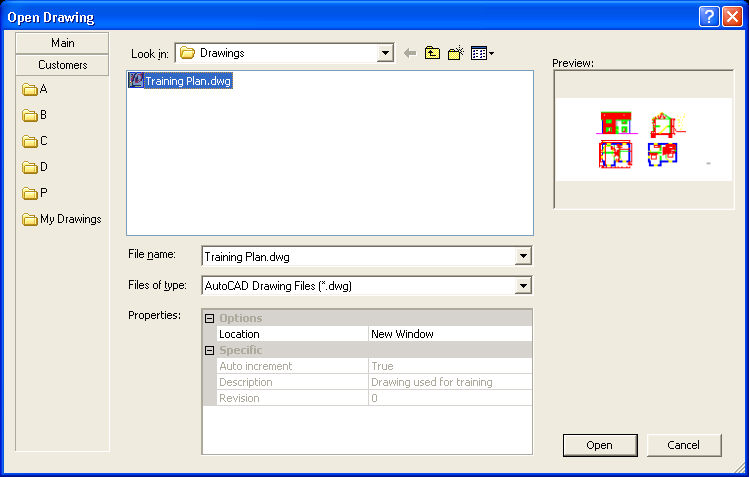The width and height of the screenshot is (749, 477).
Task: Click the Open button
Action: point(600,445)
